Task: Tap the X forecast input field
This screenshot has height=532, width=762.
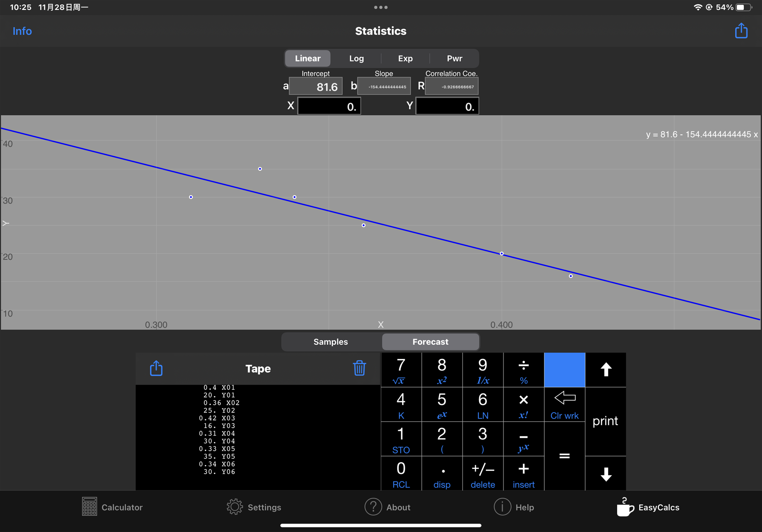Action: (x=329, y=106)
